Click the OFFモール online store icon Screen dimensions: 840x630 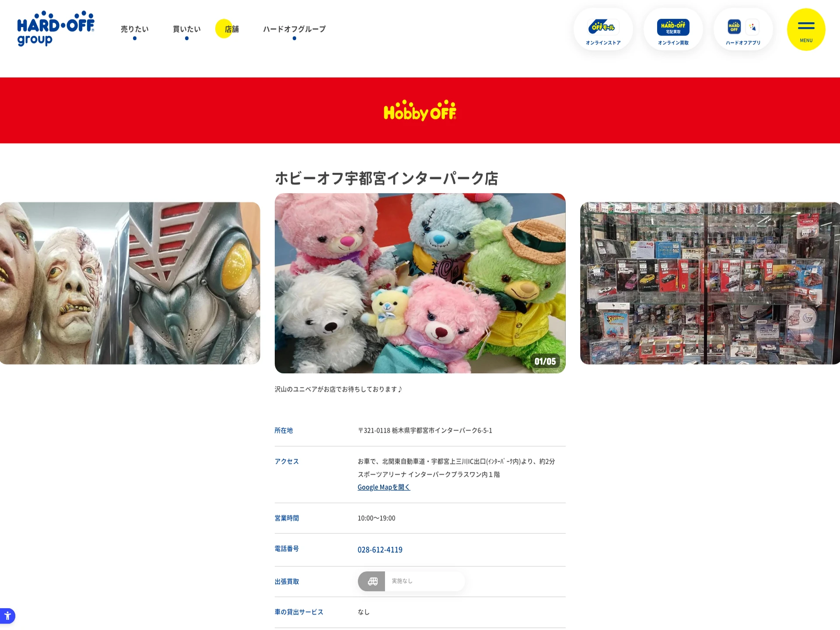pos(603,27)
